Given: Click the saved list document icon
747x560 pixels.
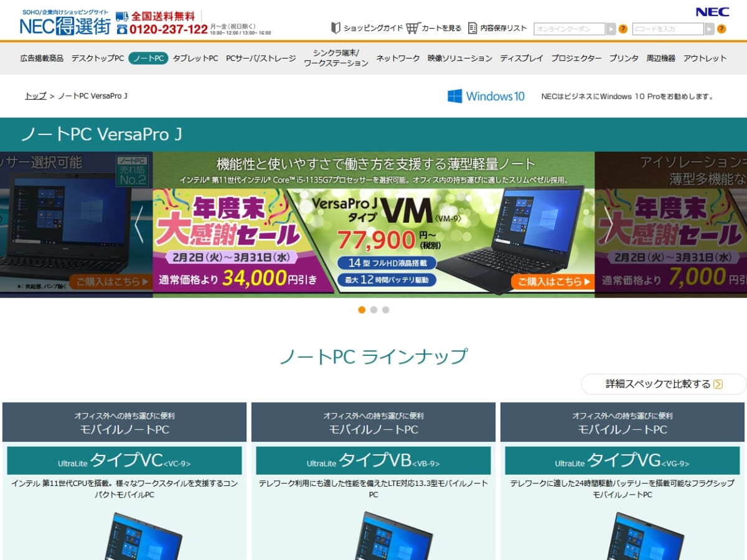Looking at the screenshot, I should coord(472,28).
